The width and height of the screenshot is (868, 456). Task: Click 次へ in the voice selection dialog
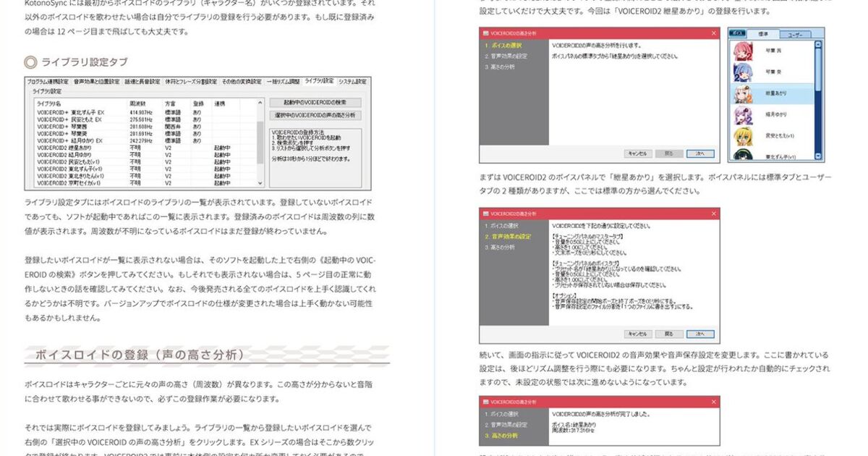tap(700, 153)
